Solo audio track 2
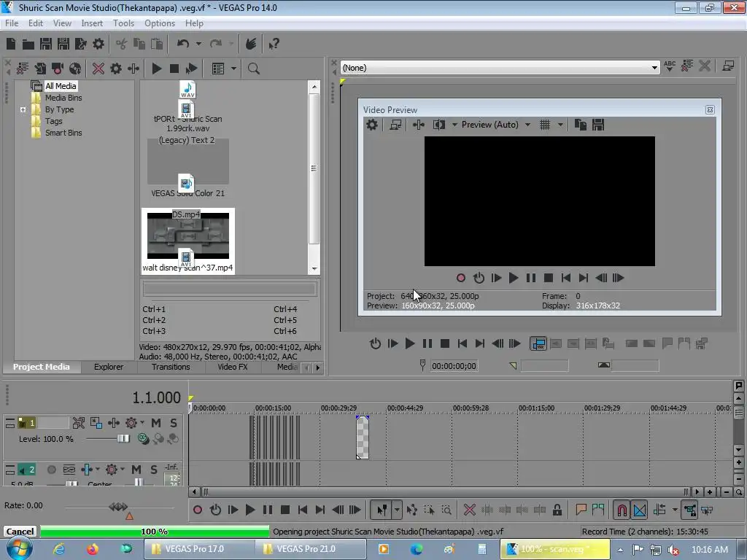747x560 pixels. point(153,470)
